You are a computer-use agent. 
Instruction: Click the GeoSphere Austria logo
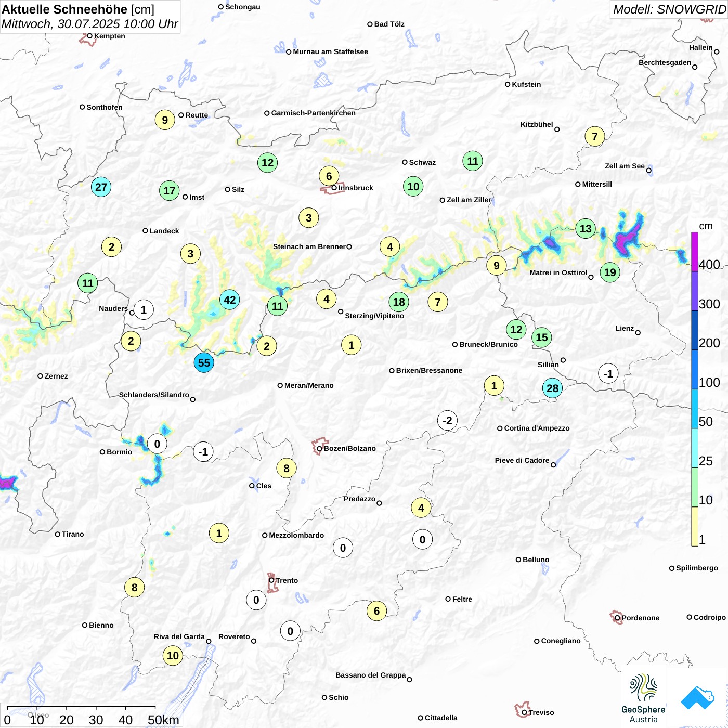pyautogui.click(x=643, y=698)
